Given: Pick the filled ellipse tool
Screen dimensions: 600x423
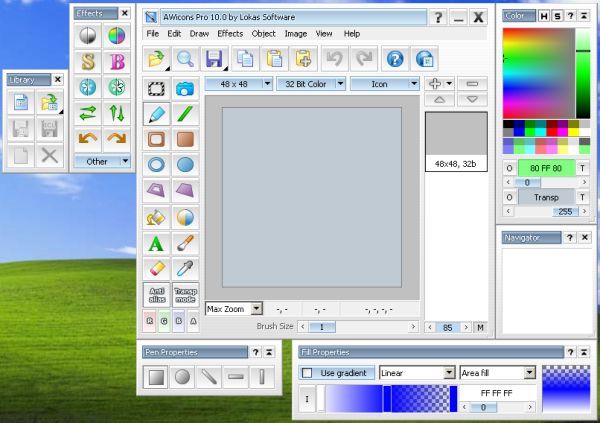Looking at the screenshot, I should [x=185, y=165].
